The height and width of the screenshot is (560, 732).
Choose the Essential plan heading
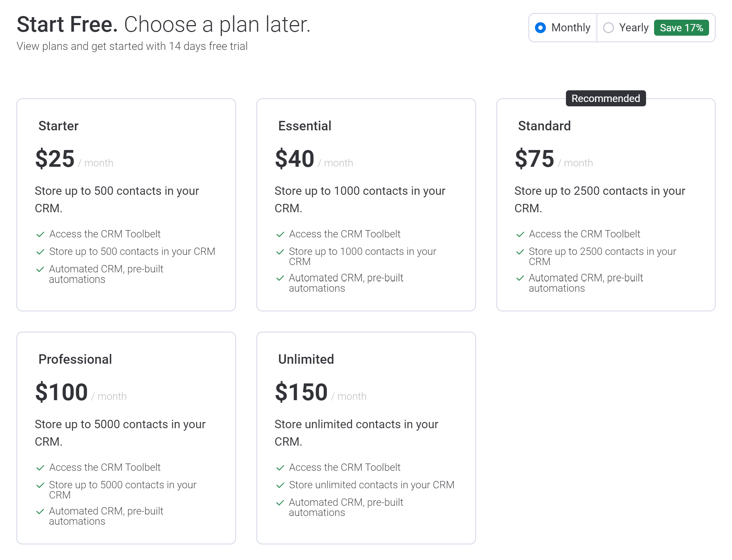click(x=304, y=126)
